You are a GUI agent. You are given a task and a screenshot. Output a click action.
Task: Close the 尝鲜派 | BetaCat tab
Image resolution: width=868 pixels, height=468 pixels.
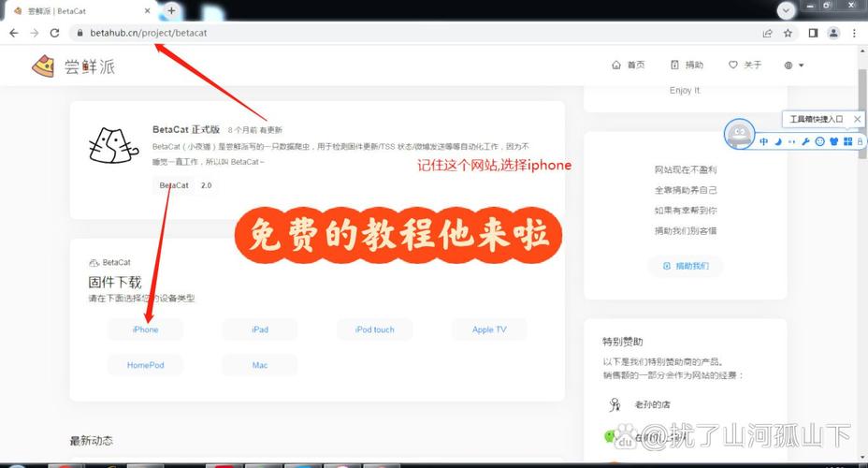(x=147, y=10)
